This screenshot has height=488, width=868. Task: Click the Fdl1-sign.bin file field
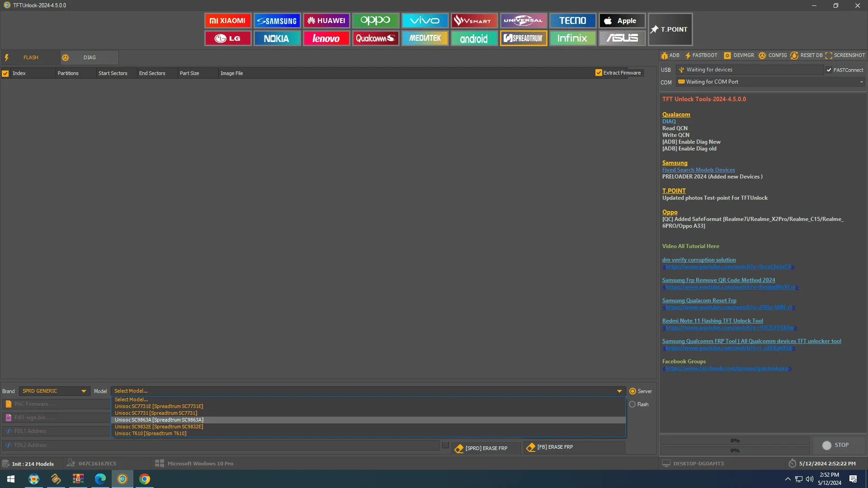57,418
